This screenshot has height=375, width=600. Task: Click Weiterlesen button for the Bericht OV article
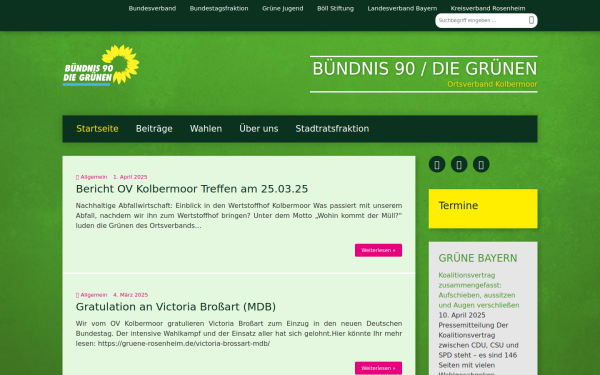378,250
